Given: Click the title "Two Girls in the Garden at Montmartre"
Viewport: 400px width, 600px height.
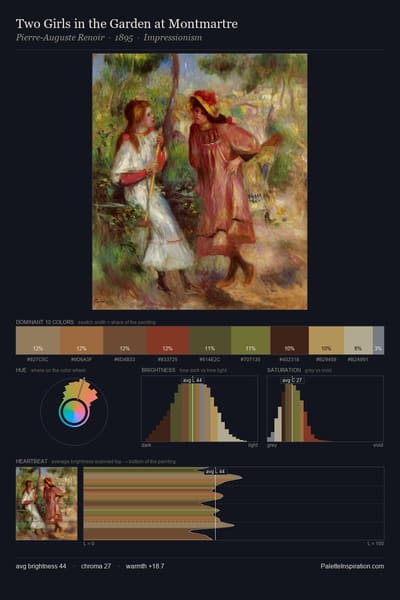Looking at the screenshot, I should point(127,24).
